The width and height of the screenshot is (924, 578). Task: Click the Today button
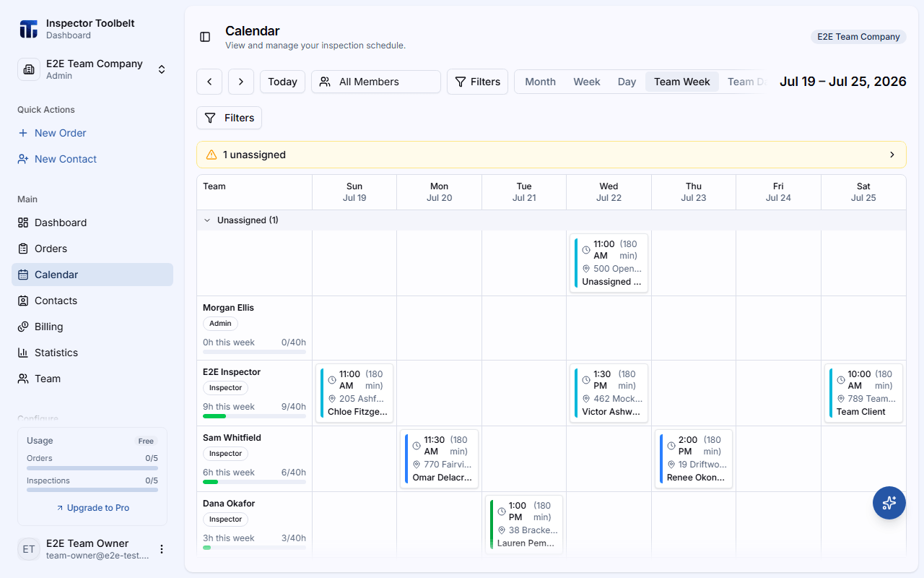click(282, 82)
